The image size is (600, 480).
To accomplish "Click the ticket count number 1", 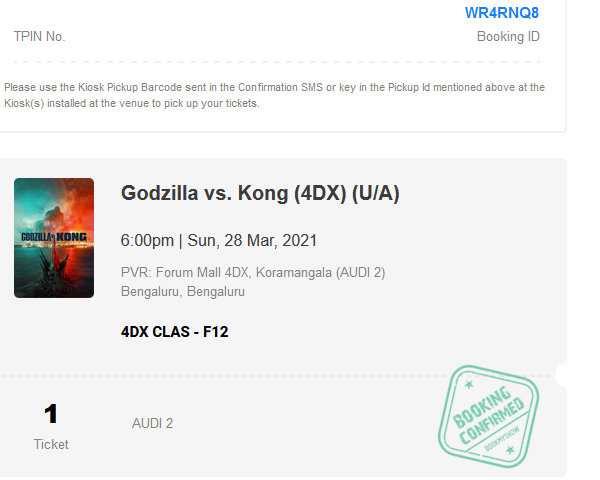I will click(51, 414).
